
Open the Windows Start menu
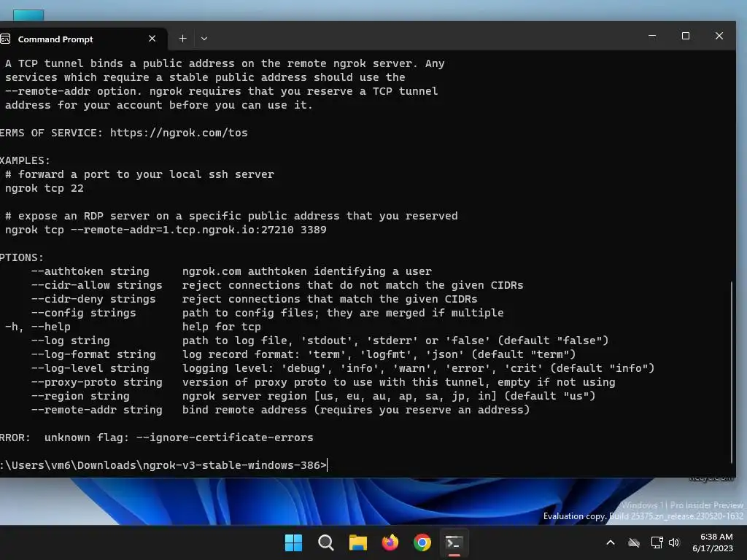(293, 542)
